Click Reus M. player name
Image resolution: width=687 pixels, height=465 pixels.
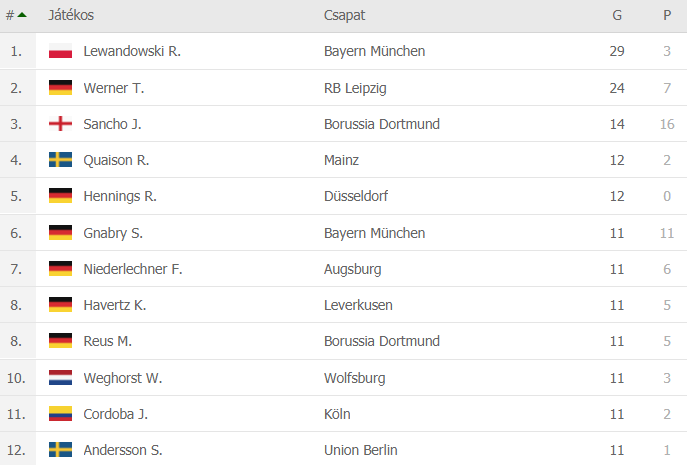(x=107, y=341)
